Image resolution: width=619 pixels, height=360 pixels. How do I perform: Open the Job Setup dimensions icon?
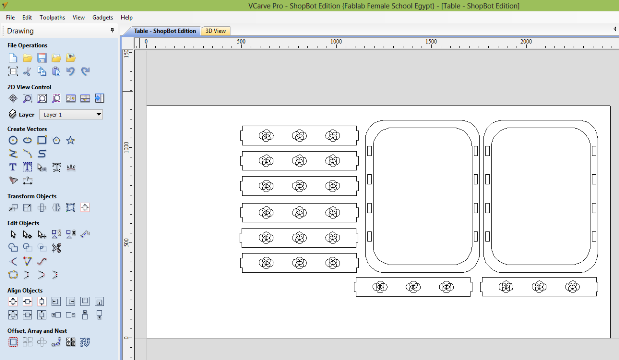[x=13, y=71]
